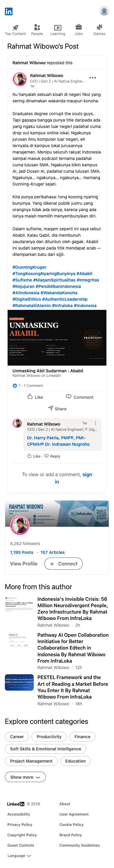Viewport: 114px width, 868px height.
Task: Open the Language selector dropdown
Action: (x=19, y=856)
